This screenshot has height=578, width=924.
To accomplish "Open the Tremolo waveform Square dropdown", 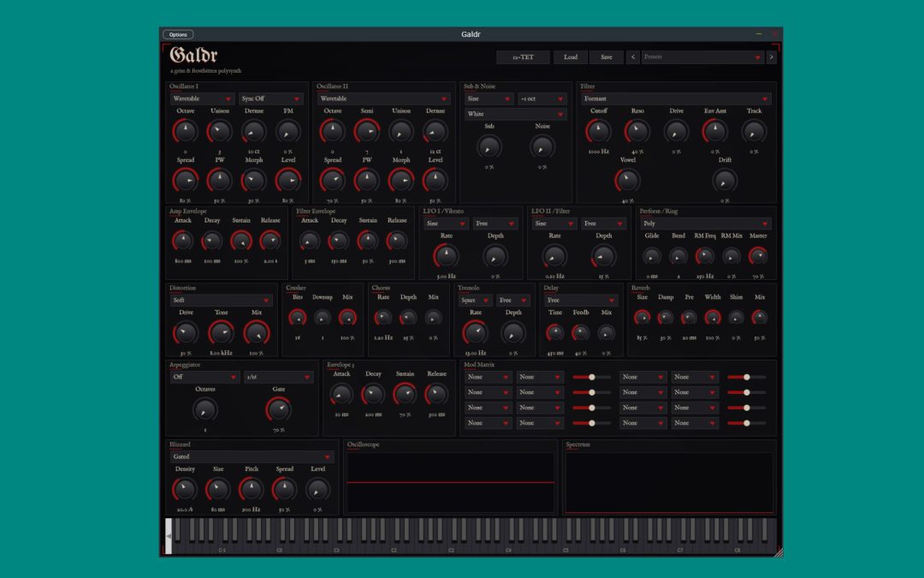I will [475, 301].
